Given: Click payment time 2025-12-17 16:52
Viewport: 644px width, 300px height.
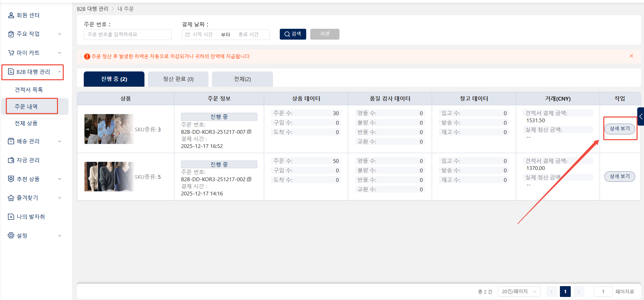Looking at the screenshot, I should coord(202,146).
